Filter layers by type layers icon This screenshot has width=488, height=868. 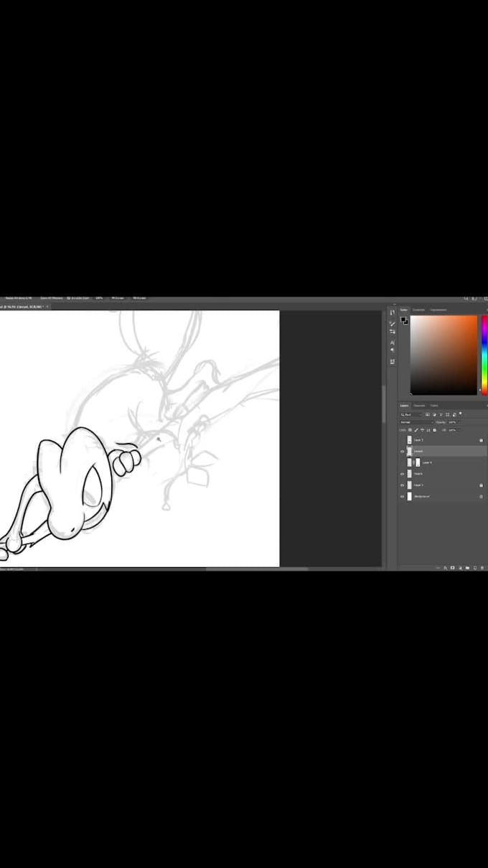(441, 415)
